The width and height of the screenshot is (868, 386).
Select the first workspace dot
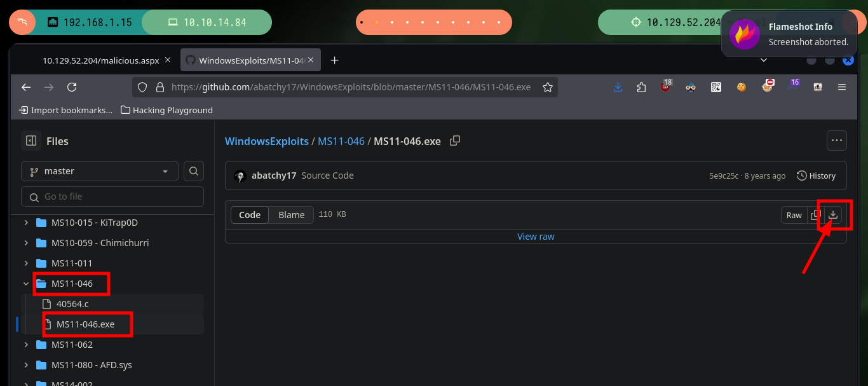pyautogui.click(x=362, y=22)
